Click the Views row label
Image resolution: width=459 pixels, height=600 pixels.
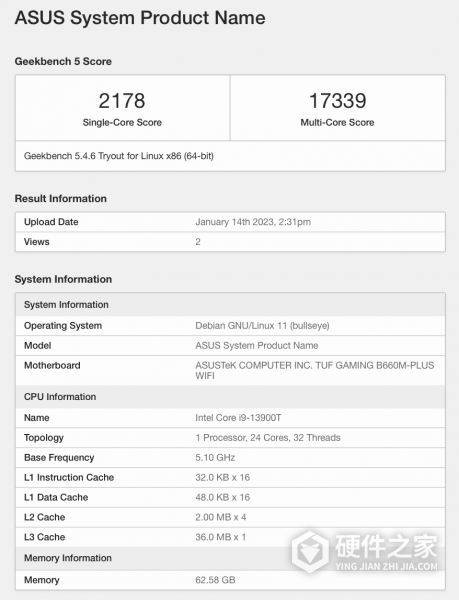tap(36, 242)
